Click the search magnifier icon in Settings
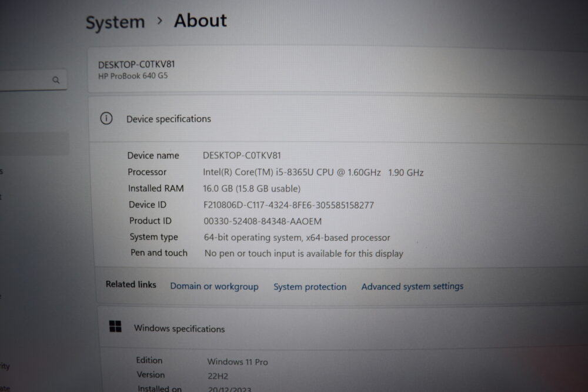Viewport: 588px width, 392px height. [x=56, y=80]
